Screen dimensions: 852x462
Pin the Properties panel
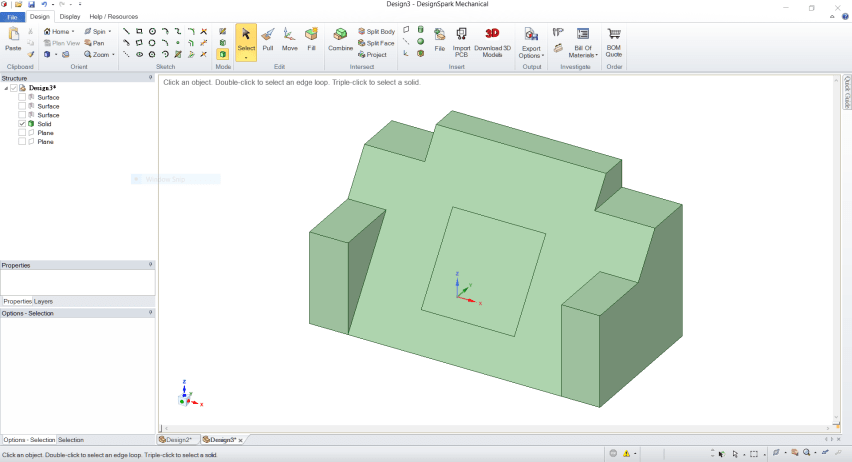[151, 265]
